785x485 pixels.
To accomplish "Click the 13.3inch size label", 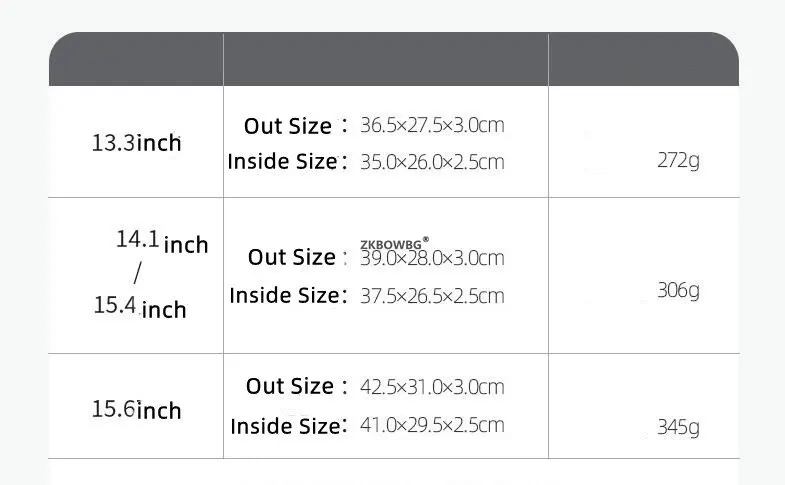I will (x=136, y=143).
